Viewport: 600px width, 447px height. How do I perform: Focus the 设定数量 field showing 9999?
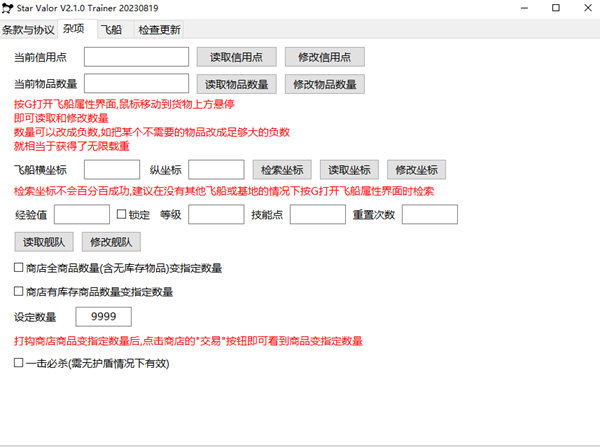point(103,317)
